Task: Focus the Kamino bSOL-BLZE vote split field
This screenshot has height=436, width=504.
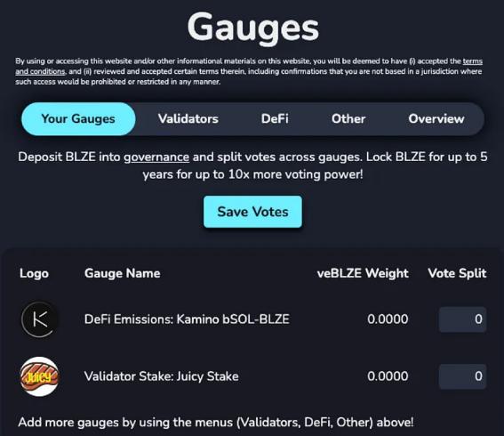Action: 462,319
